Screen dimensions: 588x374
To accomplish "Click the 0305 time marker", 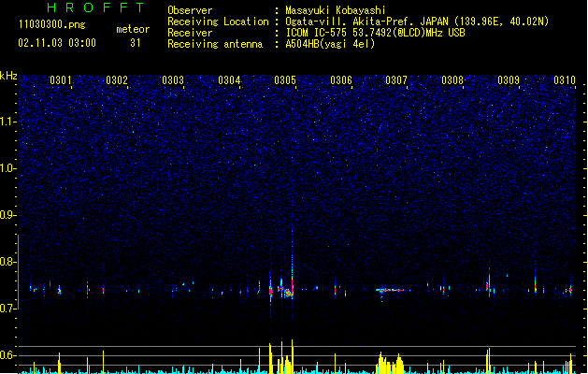I will point(285,80).
